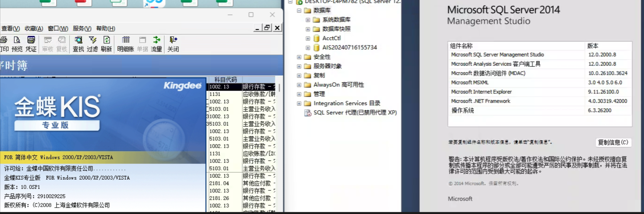Open the 凭证 voucher toolbar icon
Viewport: 644px width, 214px height.
(31, 44)
